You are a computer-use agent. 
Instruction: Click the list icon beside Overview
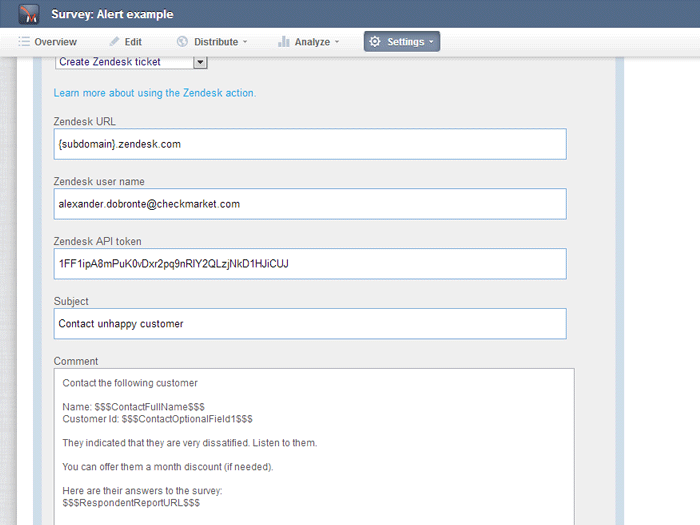tap(24, 42)
